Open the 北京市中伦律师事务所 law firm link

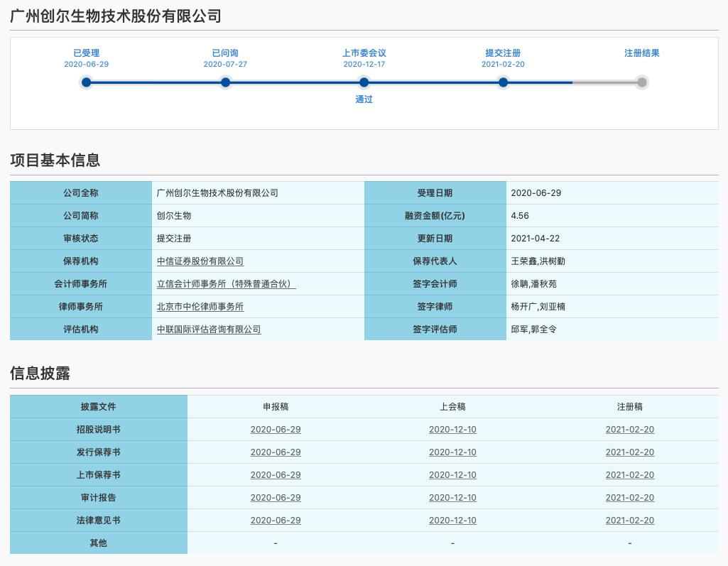200,306
